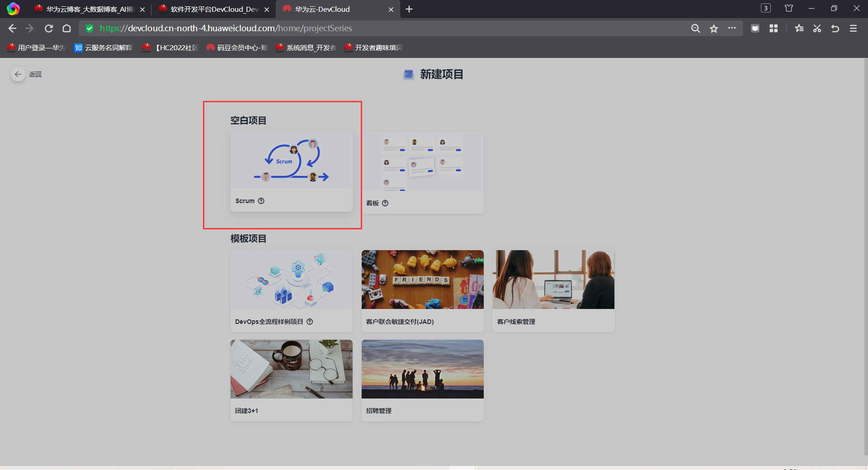Open the favorites list icon
868x470 pixels.
point(799,28)
